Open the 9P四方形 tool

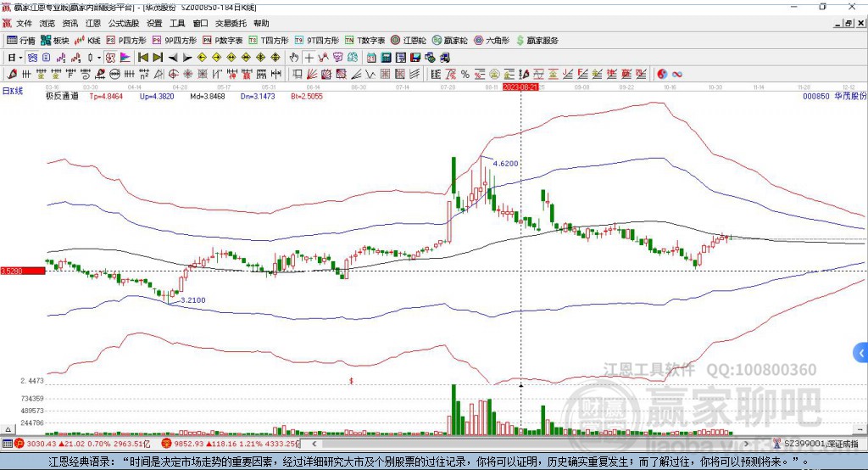point(175,41)
